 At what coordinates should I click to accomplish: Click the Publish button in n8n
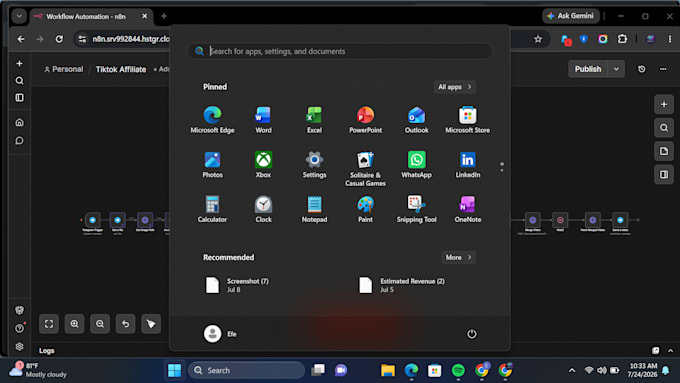[x=588, y=69]
